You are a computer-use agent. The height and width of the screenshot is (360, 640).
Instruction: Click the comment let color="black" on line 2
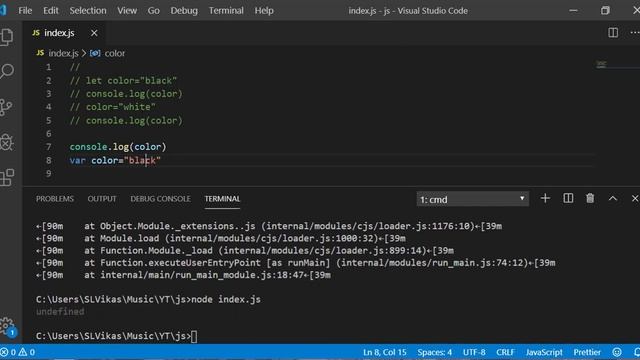[x=123, y=80]
